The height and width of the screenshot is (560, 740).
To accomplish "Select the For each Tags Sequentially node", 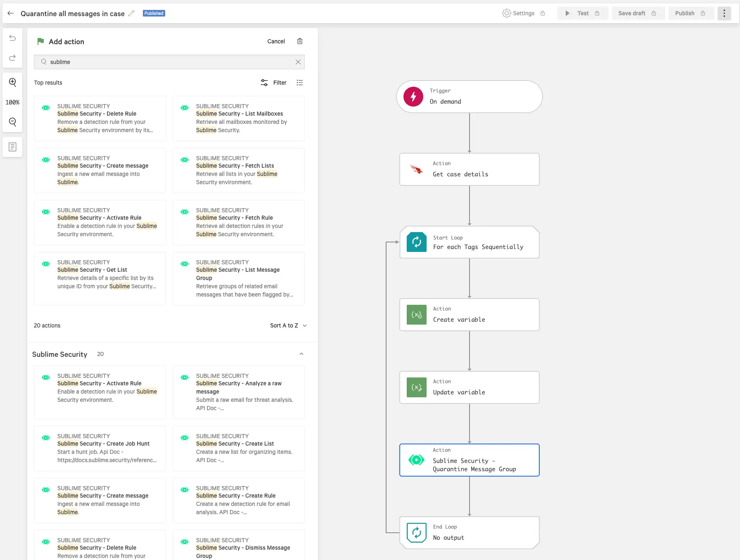I will (470, 242).
